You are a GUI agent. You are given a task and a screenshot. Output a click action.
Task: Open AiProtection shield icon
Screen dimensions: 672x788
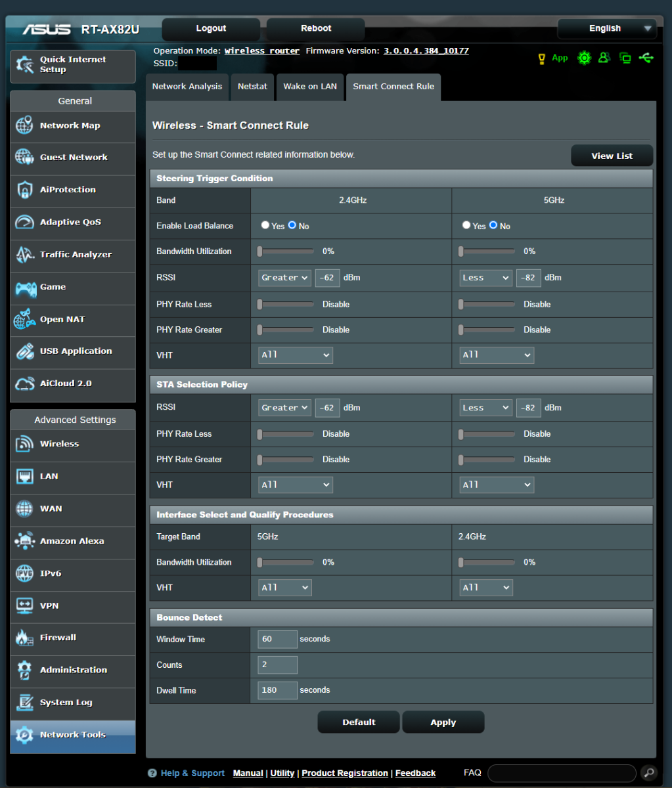[24, 190]
